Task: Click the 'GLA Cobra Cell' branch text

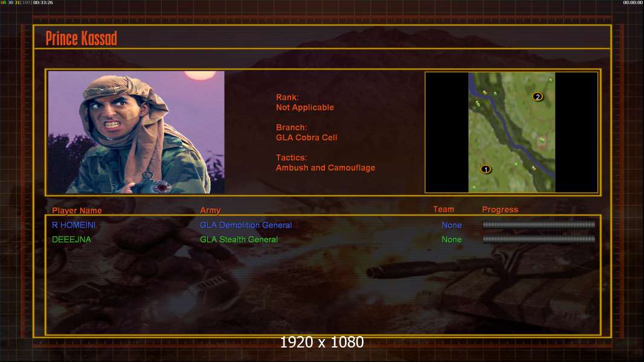Action: click(306, 138)
